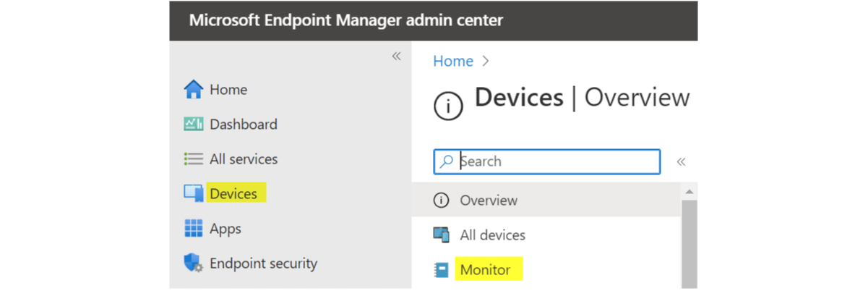Screen dimensions: 868x291
Task: Click the large info icon beside Devices title
Action: (x=447, y=107)
